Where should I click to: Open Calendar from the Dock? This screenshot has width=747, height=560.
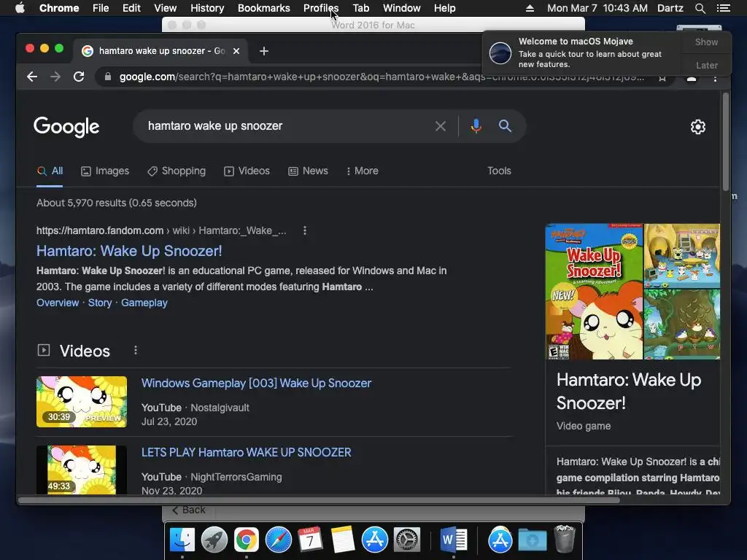(x=310, y=540)
